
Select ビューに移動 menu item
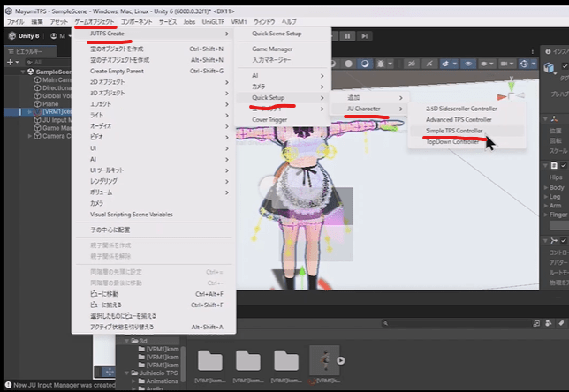coord(155,294)
